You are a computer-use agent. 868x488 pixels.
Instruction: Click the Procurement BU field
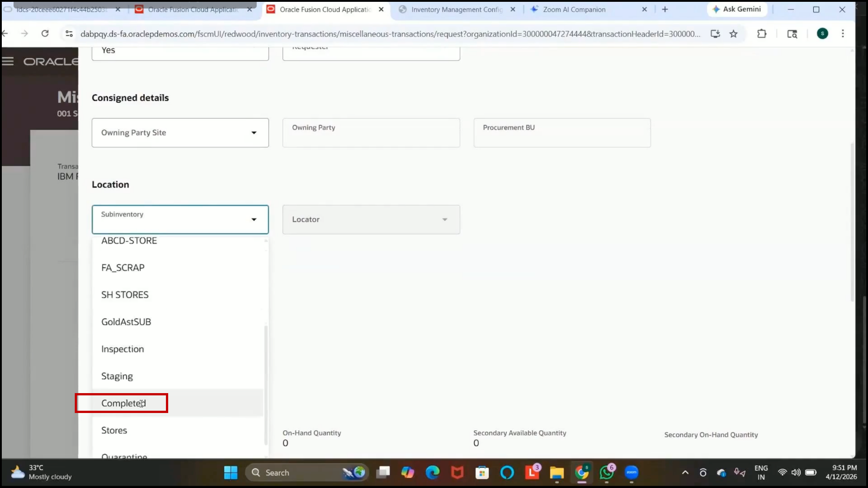562,132
